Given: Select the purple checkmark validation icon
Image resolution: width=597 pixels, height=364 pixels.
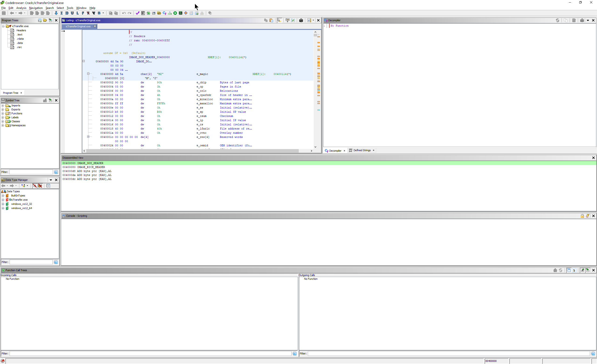Looking at the screenshot, I should pyautogui.click(x=137, y=13).
